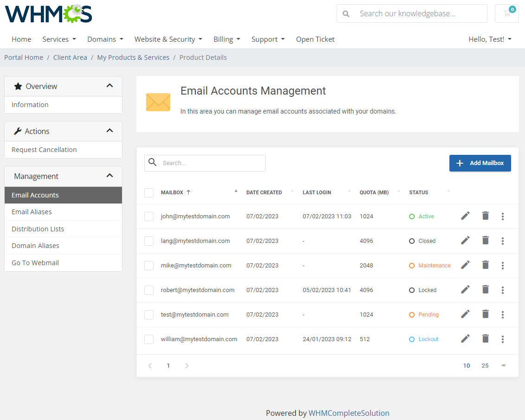525x420 pixels.
Task: Select the mike@mytestdomain.com row checkbox
Action: pyautogui.click(x=149, y=266)
